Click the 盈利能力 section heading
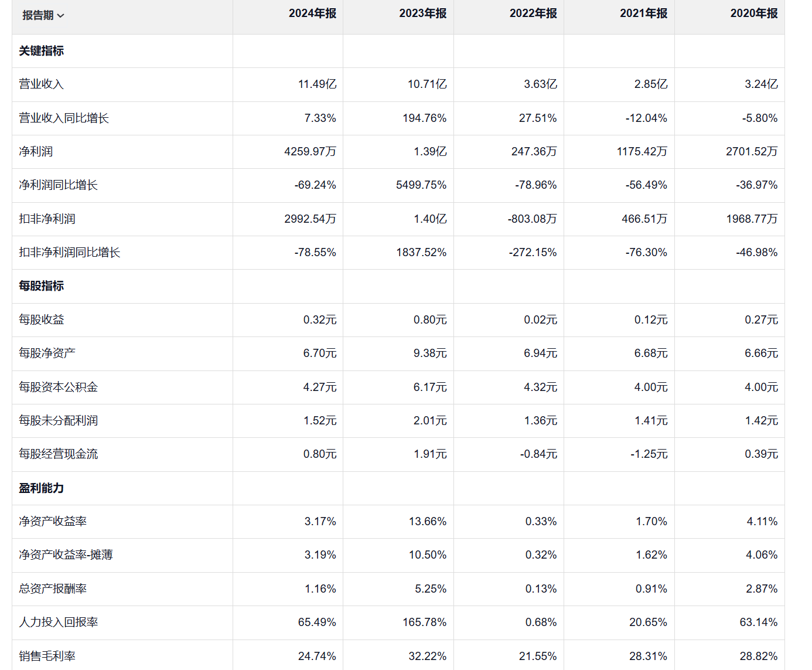Viewport: 812px width, 670px height. click(x=41, y=488)
